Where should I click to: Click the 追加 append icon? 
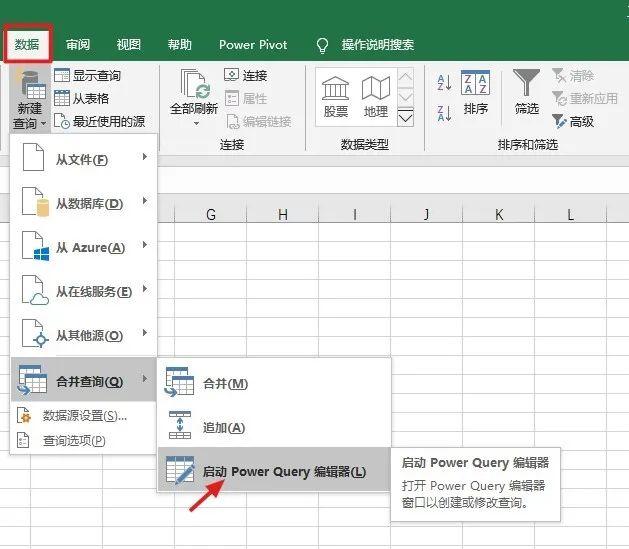[x=180, y=425]
